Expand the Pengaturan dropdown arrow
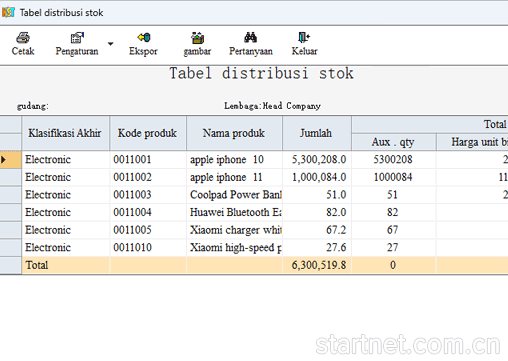The image size is (508, 361). pos(110,44)
